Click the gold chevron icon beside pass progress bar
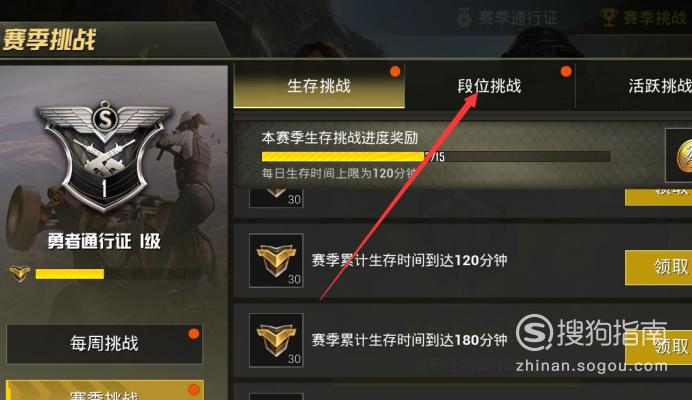Screen dimensions: 692x400 coord(20,274)
